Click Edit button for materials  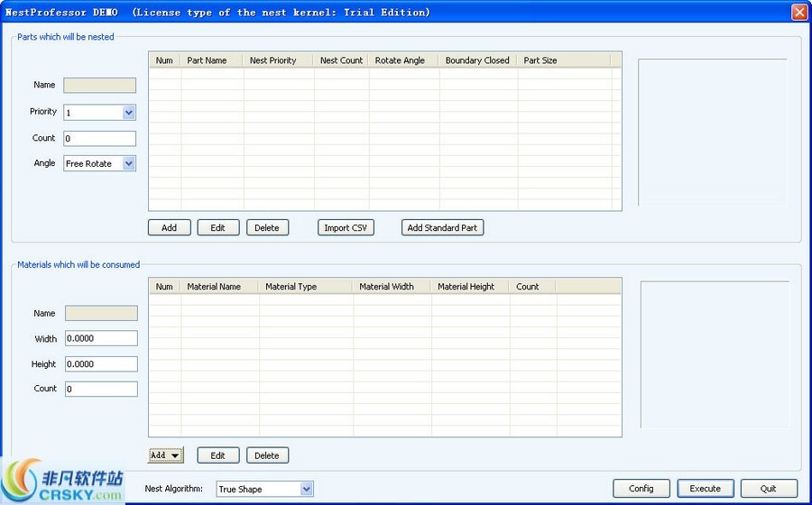(218, 455)
